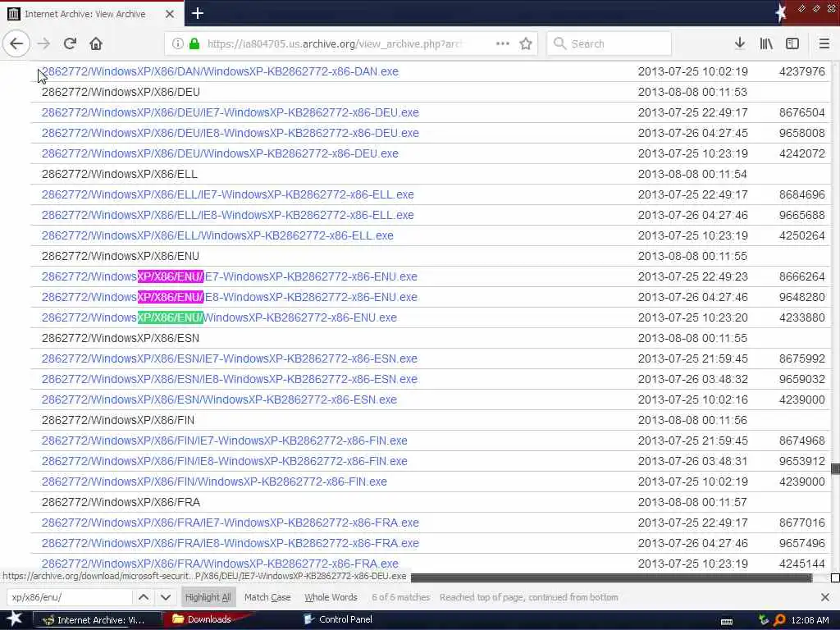The height and width of the screenshot is (630, 840).
Task: Click the green secure connection padlock
Action: pos(194,44)
